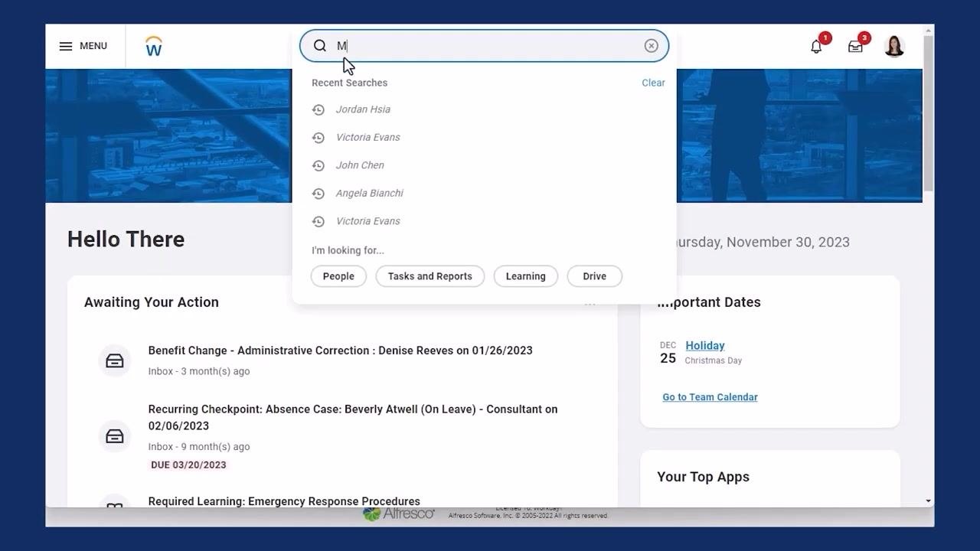This screenshot has height=551, width=980.
Task: Click the DUE 03/20/2023 badge
Action: tap(188, 465)
